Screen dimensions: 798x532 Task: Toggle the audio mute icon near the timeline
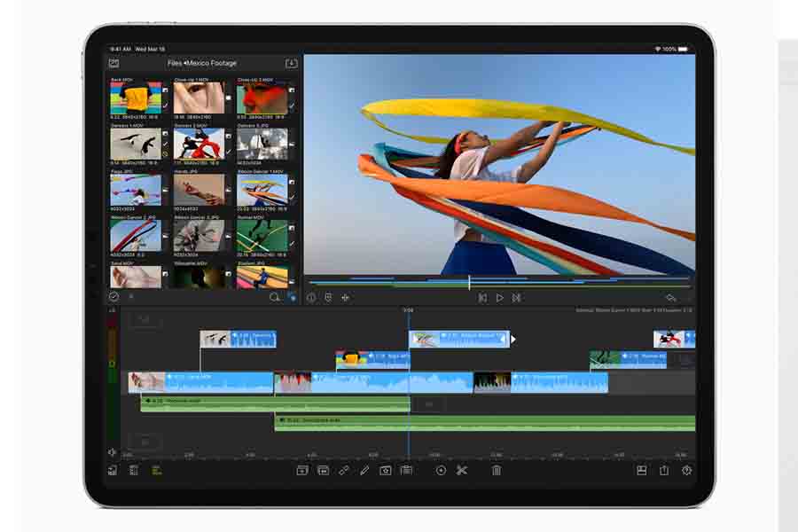click(x=110, y=452)
